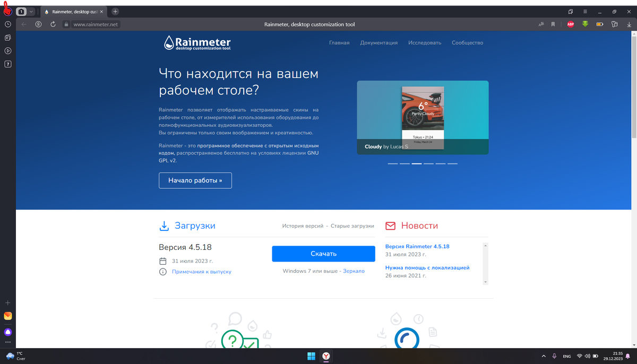Click the green download arrow extension
This screenshot has height=364, width=637.
(x=585, y=24)
